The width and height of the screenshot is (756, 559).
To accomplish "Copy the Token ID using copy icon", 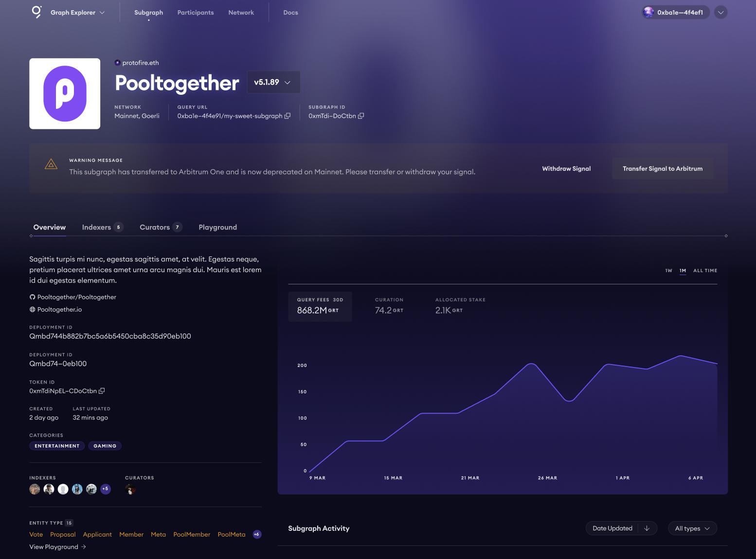I will [102, 391].
